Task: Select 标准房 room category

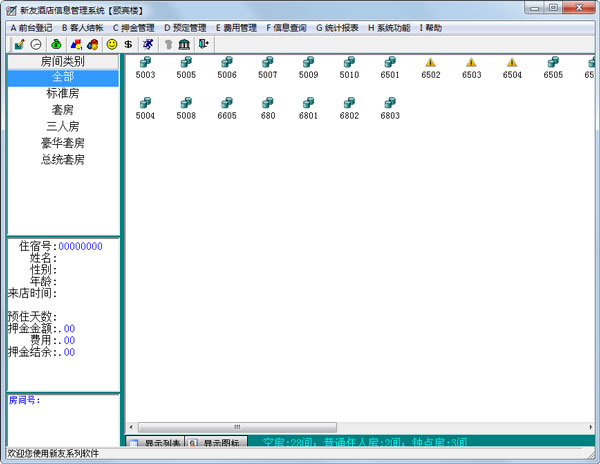Action: (63, 93)
